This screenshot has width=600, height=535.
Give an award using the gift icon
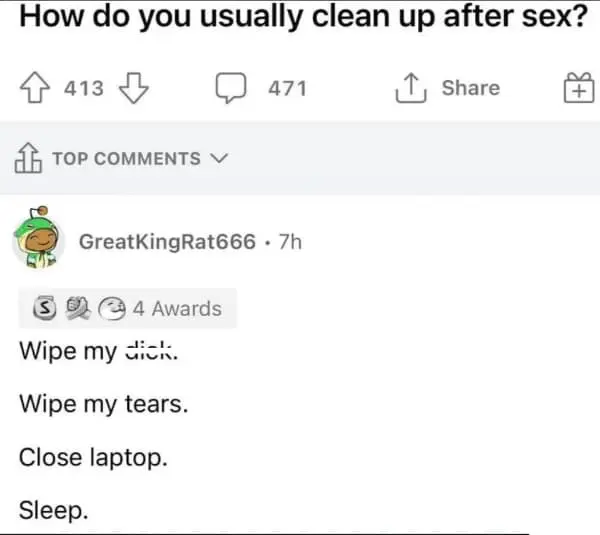click(578, 89)
